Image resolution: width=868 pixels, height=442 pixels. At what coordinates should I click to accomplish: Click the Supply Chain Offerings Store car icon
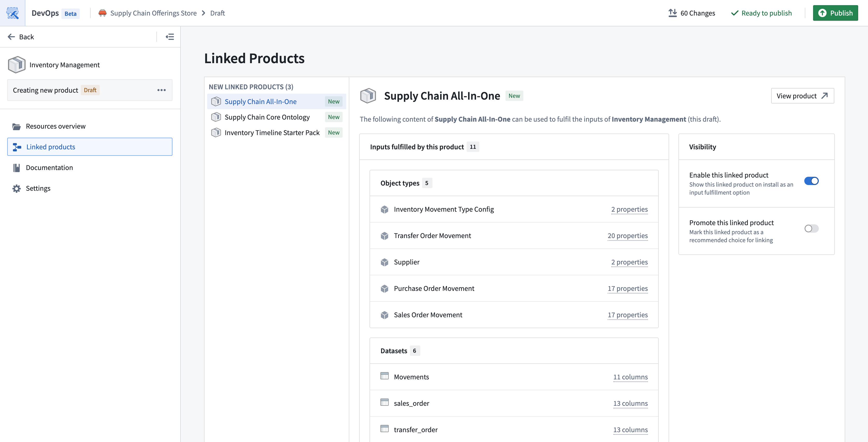[x=103, y=13]
